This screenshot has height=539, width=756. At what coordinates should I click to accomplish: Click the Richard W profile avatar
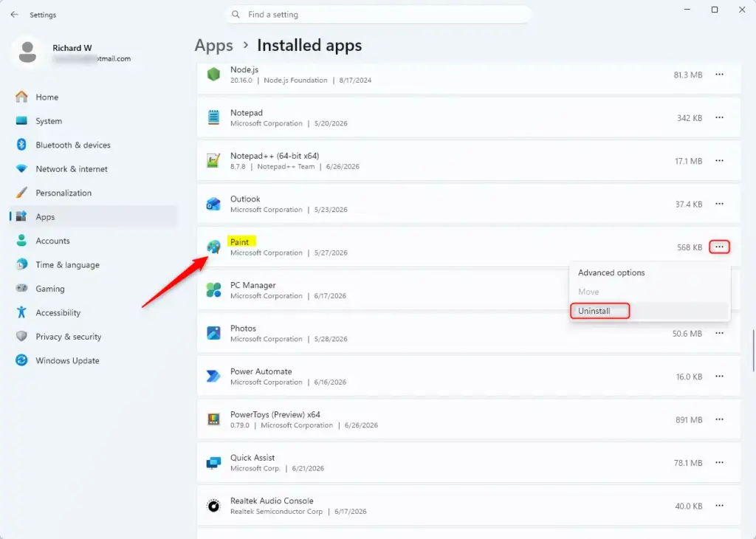pyautogui.click(x=27, y=52)
